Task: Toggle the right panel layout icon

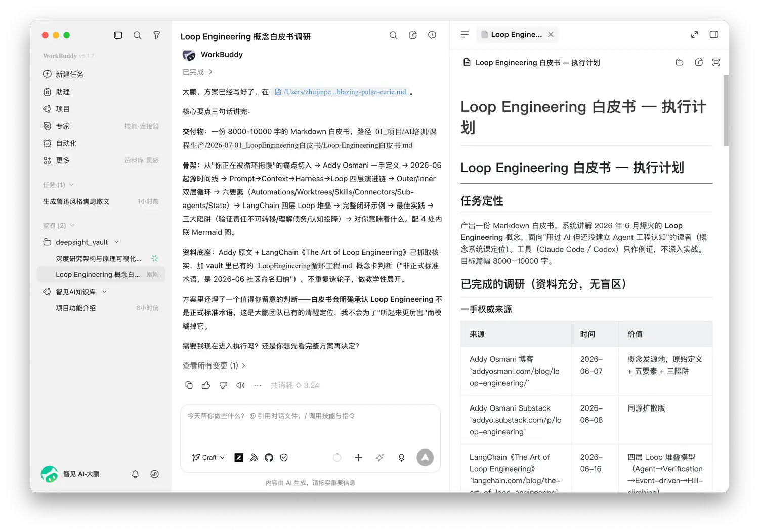Action: coord(714,34)
